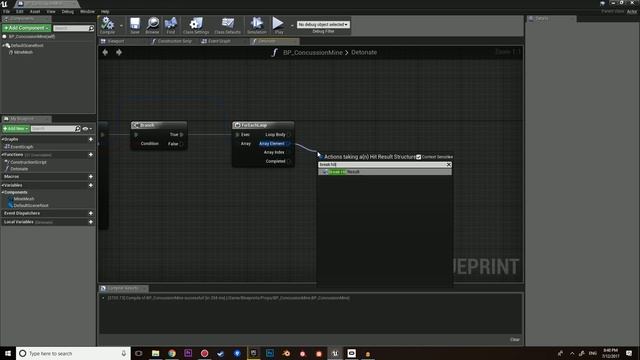Add a new variable with the Variables plus icon
Screen dimensions: 640x360
(91, 185)
